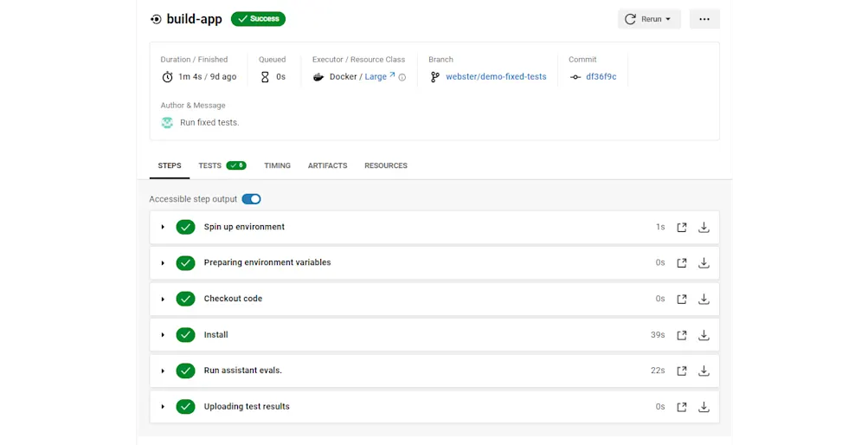Click the Preparing environment variables success checkmark
The width and height of the screenshot is (868, 445).
(185, 263)
